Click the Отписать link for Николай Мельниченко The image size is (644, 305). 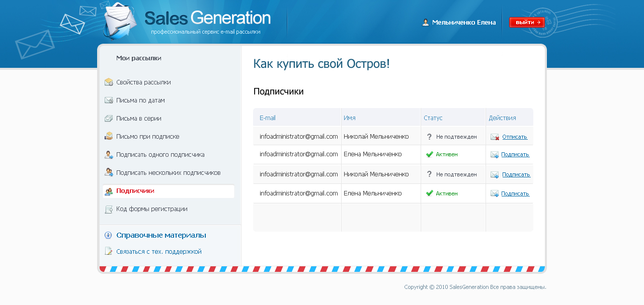(x=515, y=137)
